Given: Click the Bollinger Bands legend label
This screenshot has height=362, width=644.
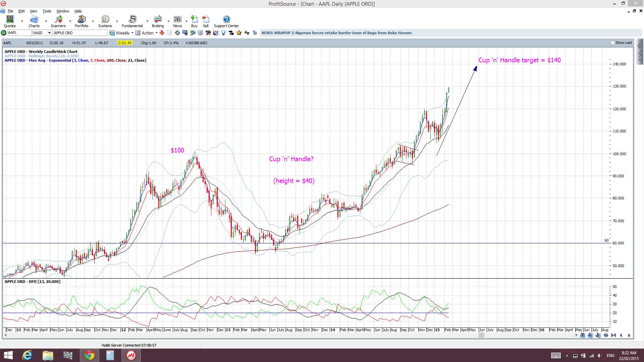Looking at the screenshot, I should (42, 56).
